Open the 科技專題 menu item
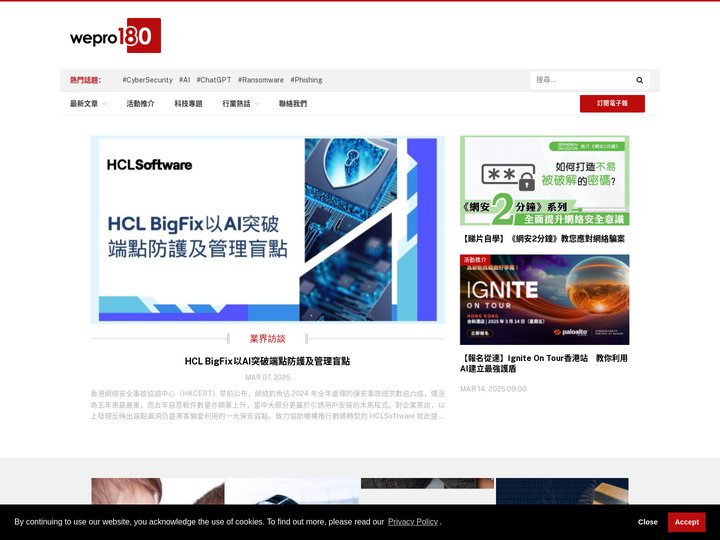This screenshot has height=540, width=720. pyautogui.click(x=188, y=104)
